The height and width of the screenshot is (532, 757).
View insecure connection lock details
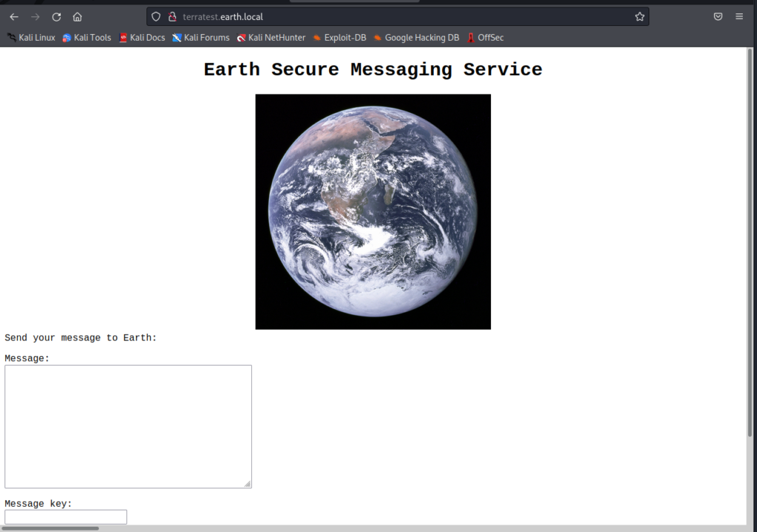point(172,17)
